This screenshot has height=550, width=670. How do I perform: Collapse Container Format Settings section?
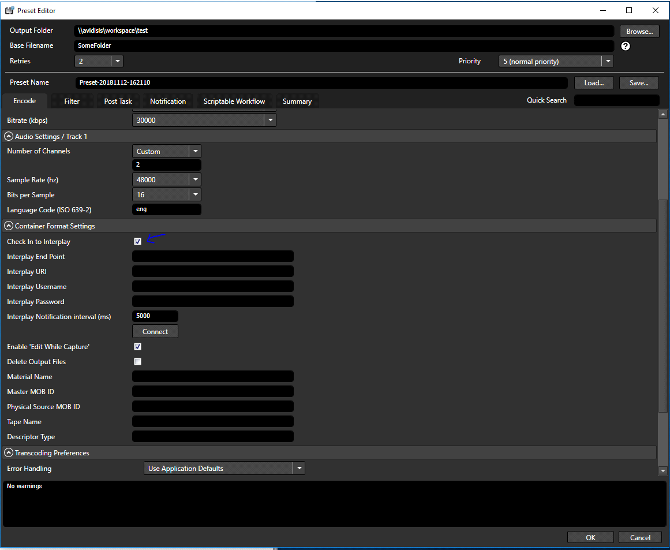pyautogui.click(x=9, y=226)
